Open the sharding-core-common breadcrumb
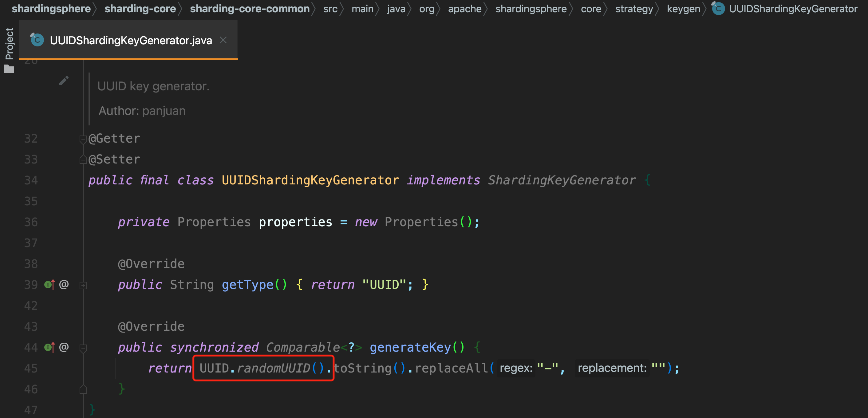868x418 pixels. click(x=250, y=8)
